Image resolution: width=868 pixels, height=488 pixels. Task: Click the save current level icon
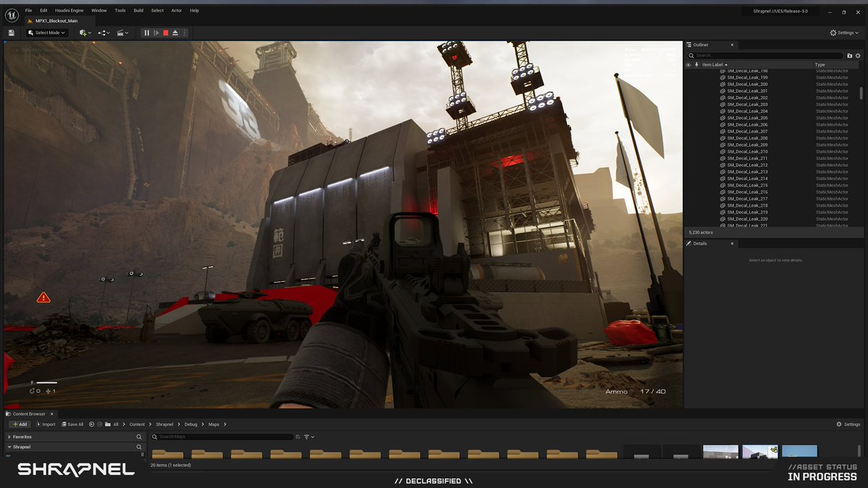[12, 33]
